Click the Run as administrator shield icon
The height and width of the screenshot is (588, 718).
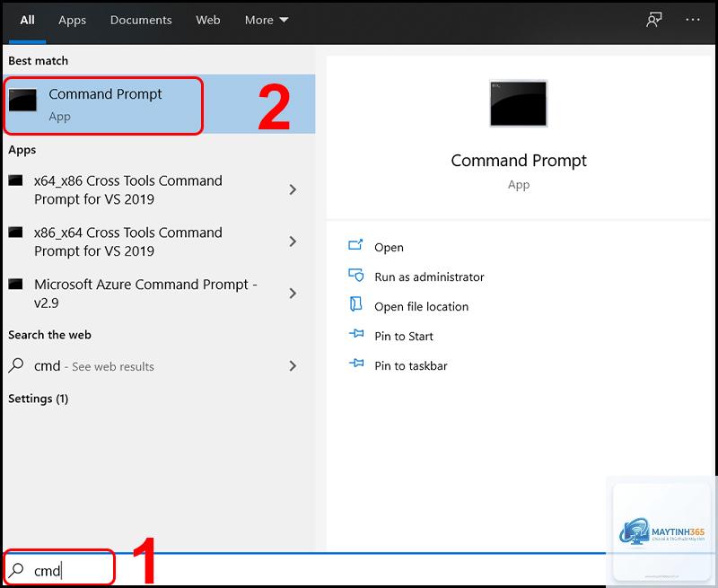coord(355,275)
